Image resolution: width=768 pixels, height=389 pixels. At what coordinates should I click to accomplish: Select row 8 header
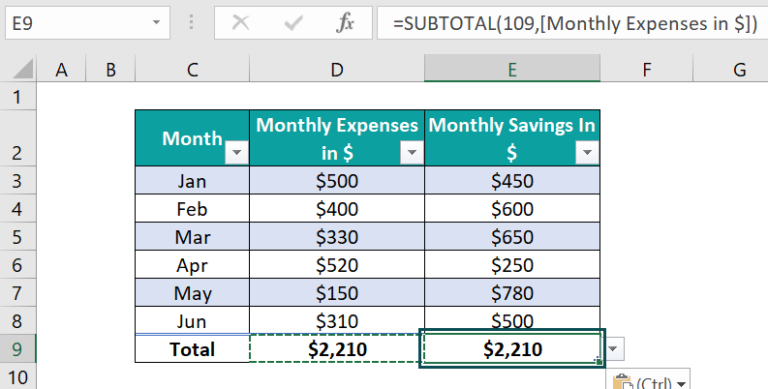point(18,320)
